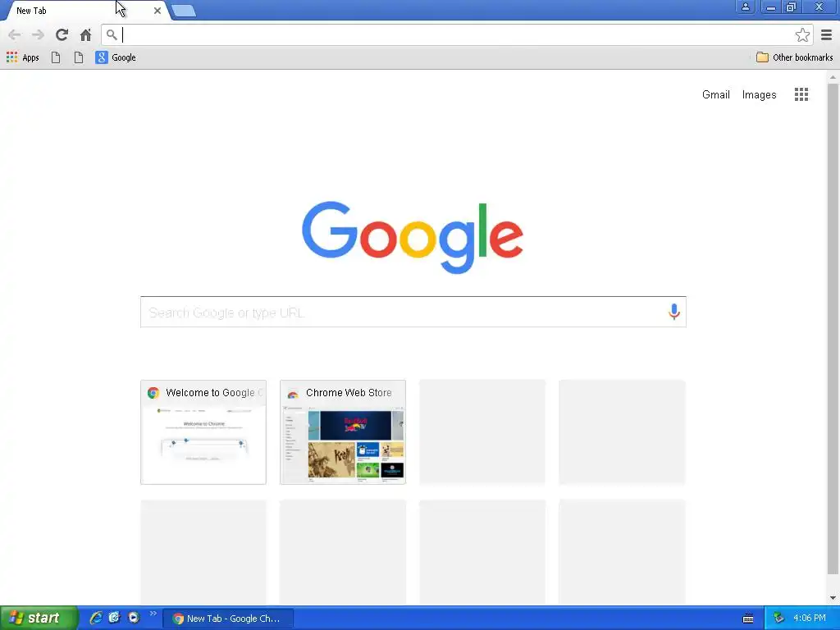840x630 pixels.
Task: Focus the Google search box
Action: (x=413, y=312)
